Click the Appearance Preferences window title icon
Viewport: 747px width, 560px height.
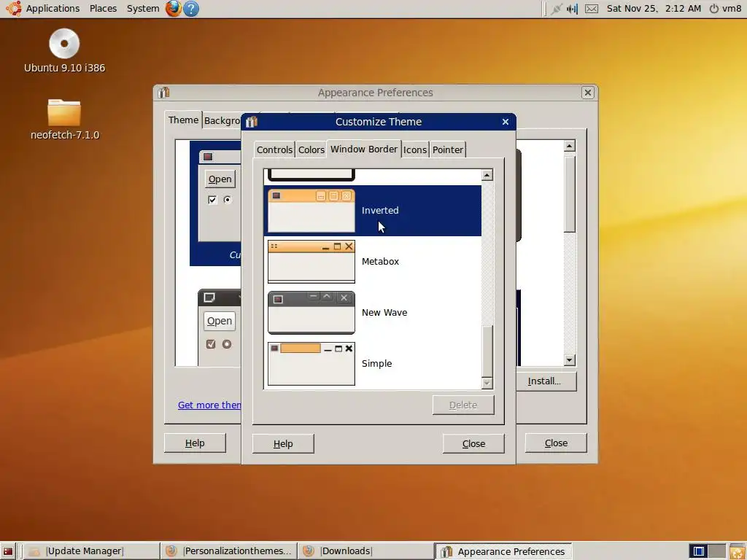coord(164,93)
